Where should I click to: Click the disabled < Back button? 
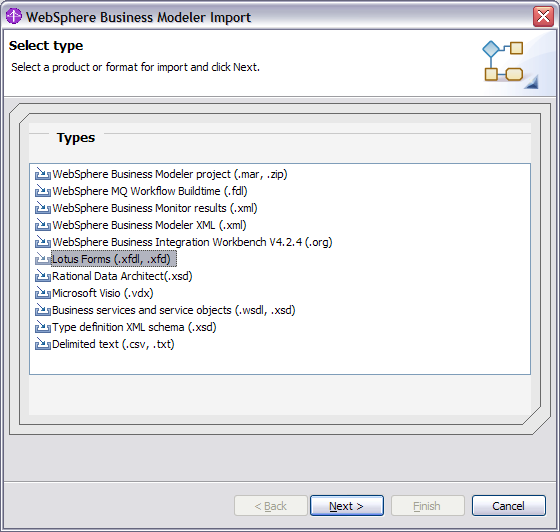271,506
